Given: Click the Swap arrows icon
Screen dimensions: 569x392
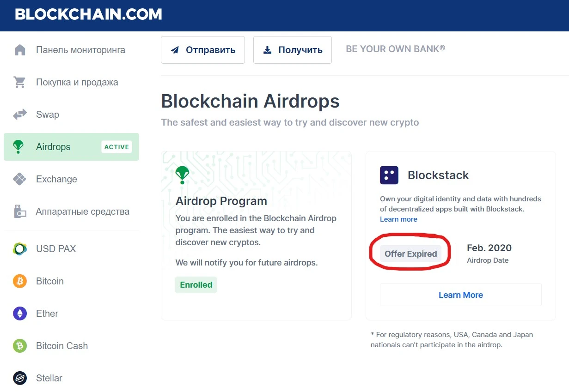Looking at the screenshot, I should (x=20, y=115).
